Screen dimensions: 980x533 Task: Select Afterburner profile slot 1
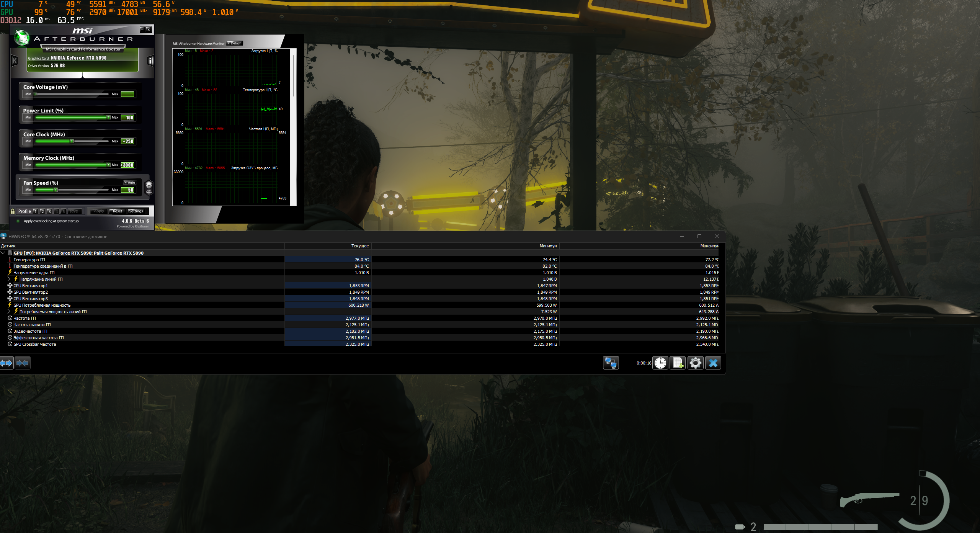click(x=35, y=211)
